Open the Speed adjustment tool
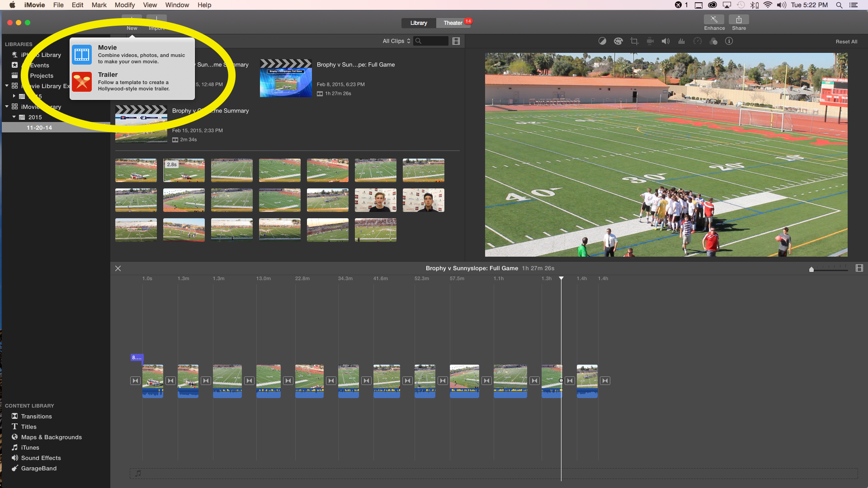Viewport: 868px width, 488px height. click(698, 41)
